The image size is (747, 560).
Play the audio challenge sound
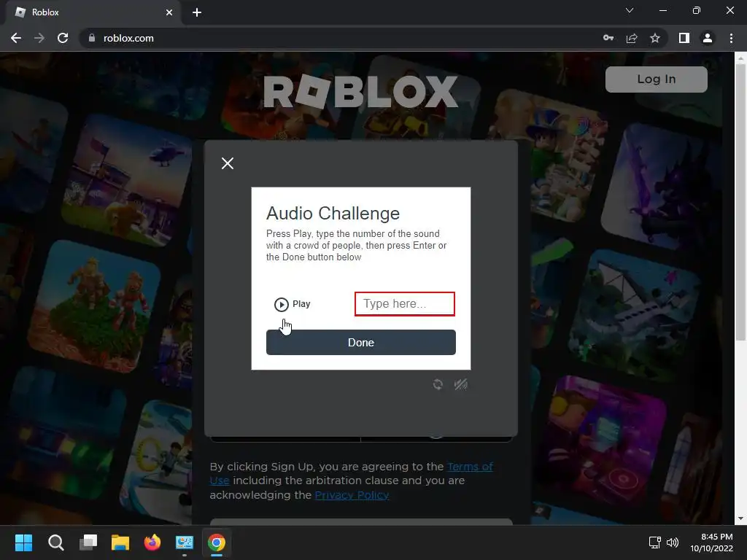coord(292,304)
